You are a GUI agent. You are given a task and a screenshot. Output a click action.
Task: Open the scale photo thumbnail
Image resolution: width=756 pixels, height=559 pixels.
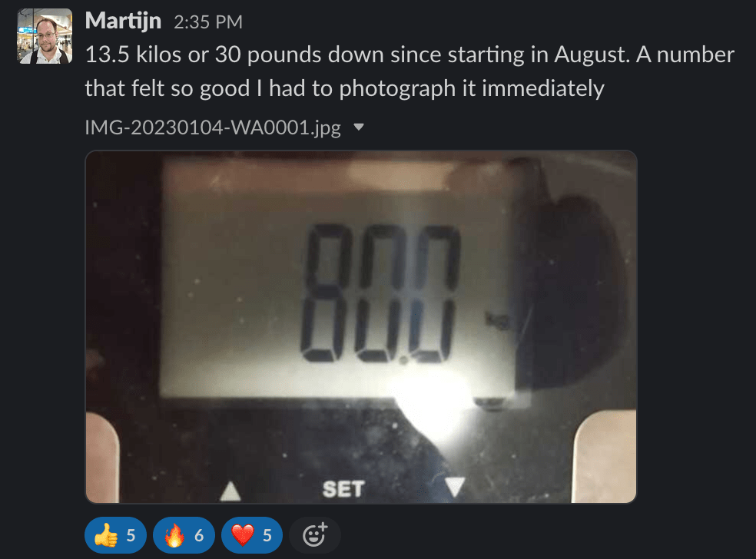pyautogui.click(x=361, y=327)
